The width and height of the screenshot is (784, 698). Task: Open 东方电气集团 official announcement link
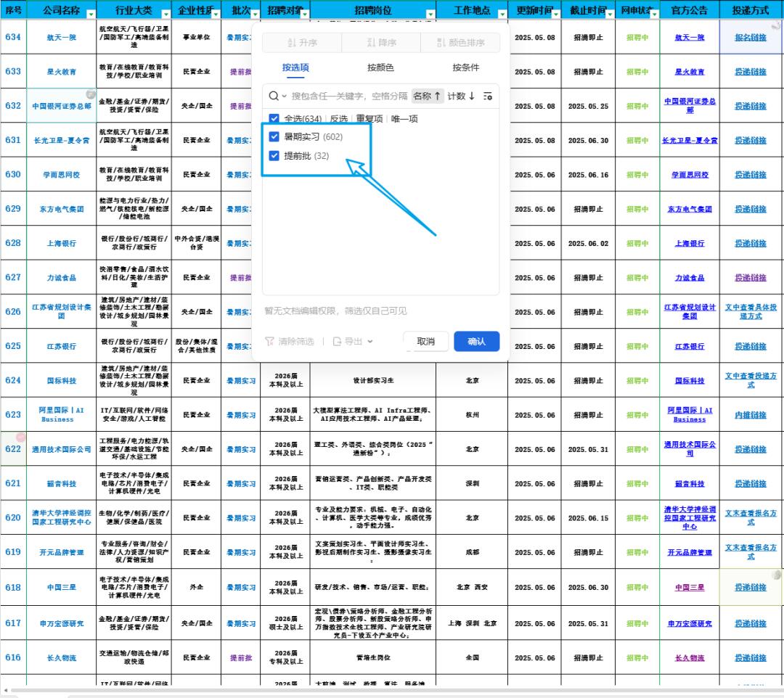click(x=690, y=210)
